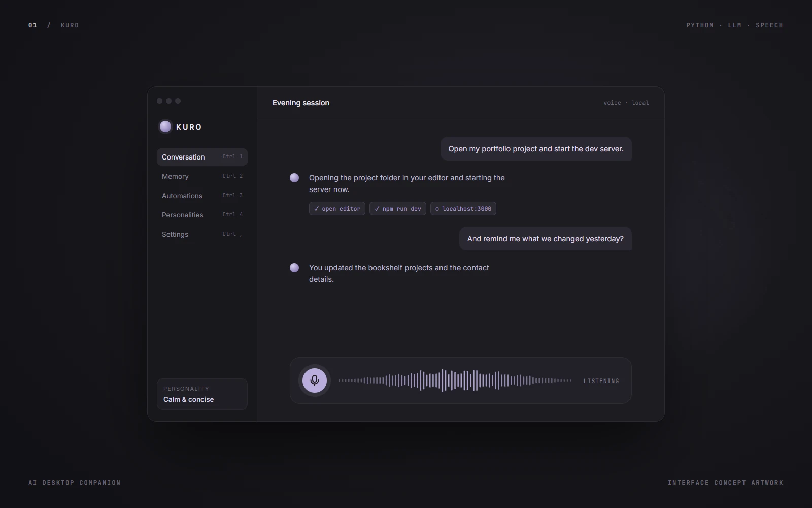Click the voice waveform visualizer
Screen dimensions: 812x508
[x=455, y=380]
